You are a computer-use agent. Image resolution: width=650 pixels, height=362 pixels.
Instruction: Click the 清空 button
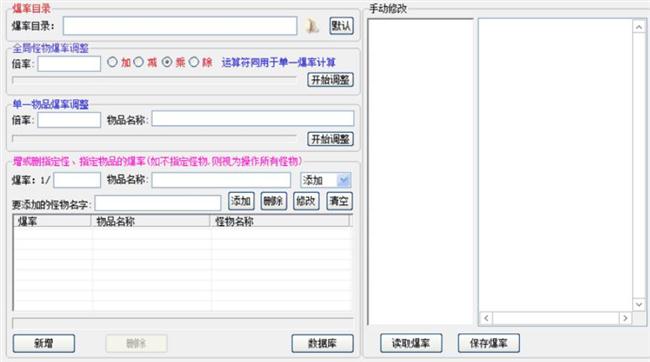(339, 201)
